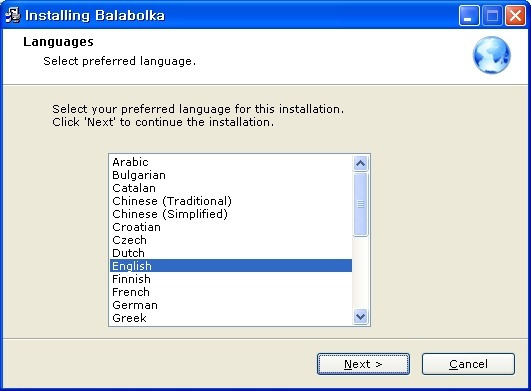The width and height of the screenshot is (531, 391).
Task: Click the Next button to continue
Action: [363, 364]
